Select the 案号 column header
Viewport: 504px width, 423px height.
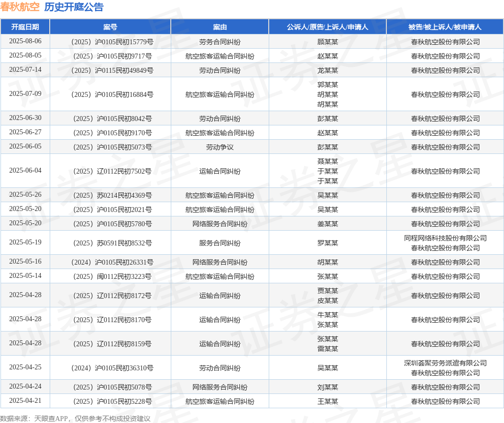pyautogui.click(x=110, y=27)
